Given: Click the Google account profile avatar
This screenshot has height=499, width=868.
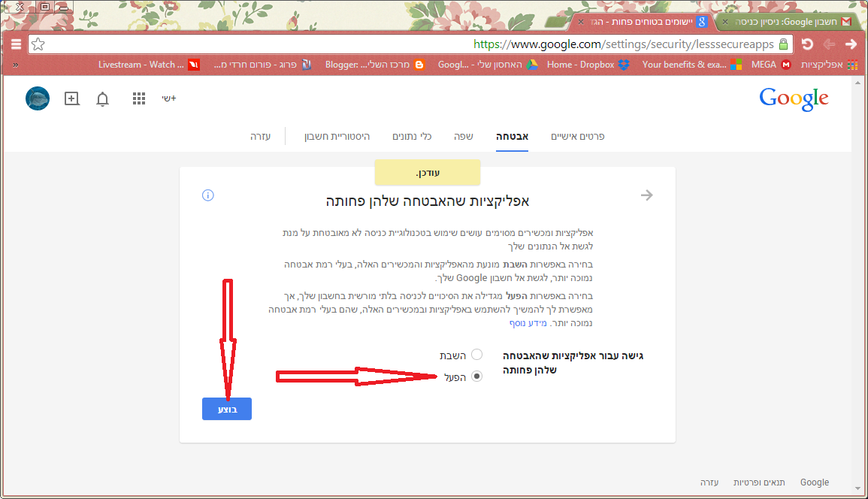Looking at the screenshot, I should [x=38, y=98].
